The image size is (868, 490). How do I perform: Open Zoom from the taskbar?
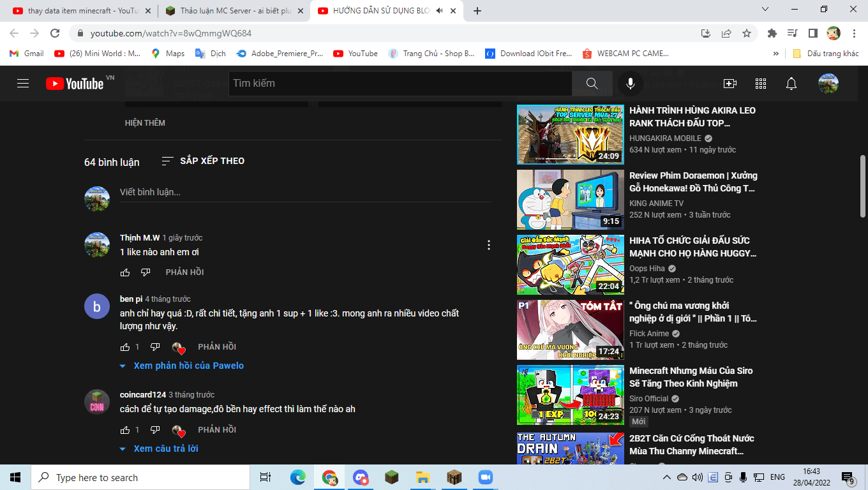click(486, 477)
